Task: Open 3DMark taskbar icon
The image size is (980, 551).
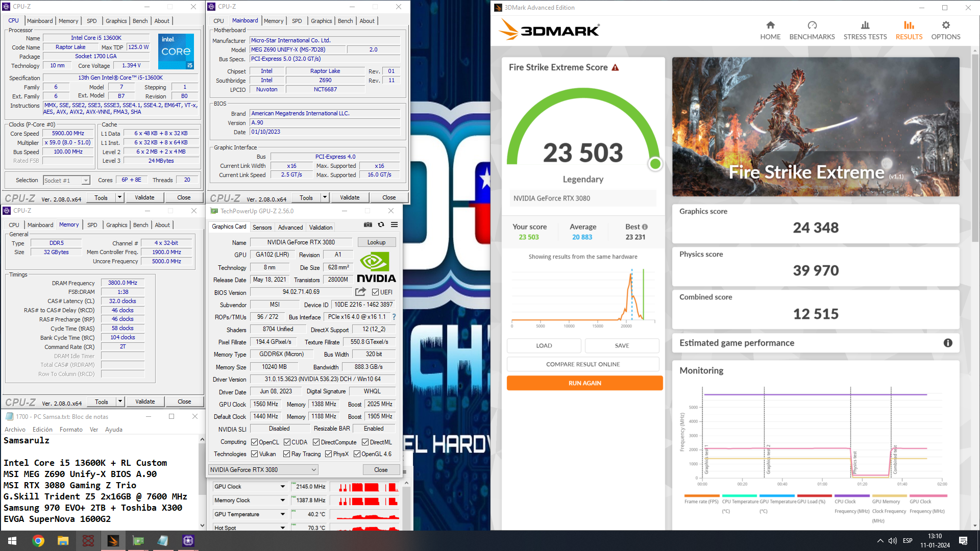Action: point(113,541)
